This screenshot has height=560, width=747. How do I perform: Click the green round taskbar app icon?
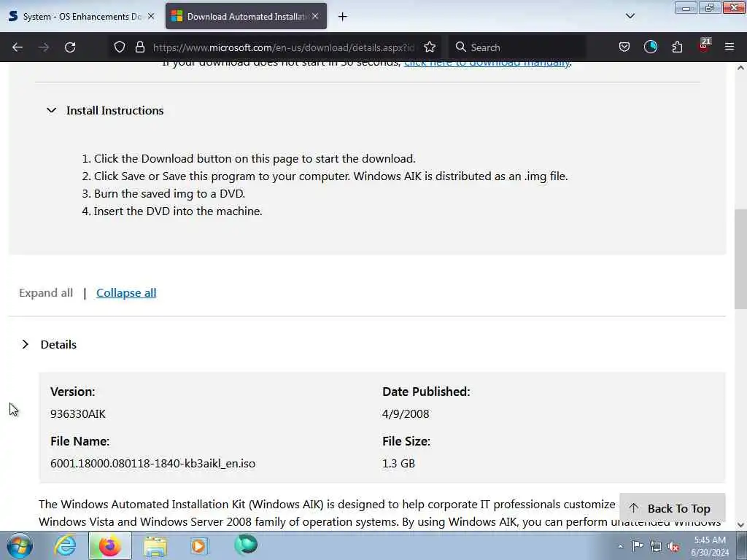pos(246,545)
